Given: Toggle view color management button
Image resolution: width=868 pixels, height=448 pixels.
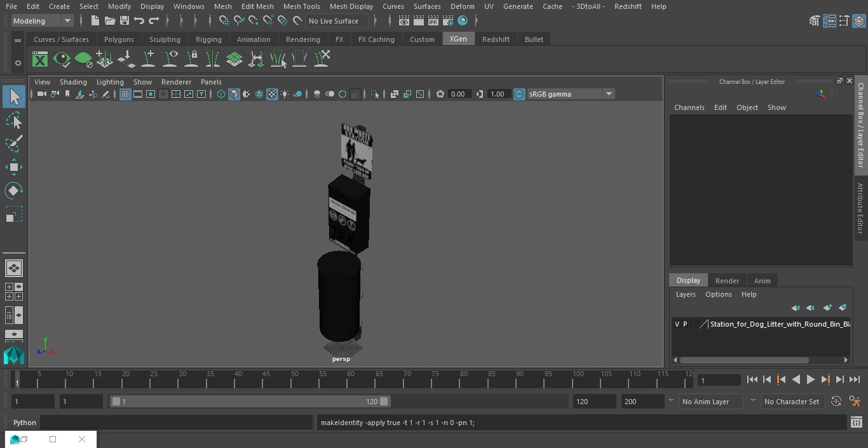Looking at the screenshot, I should tap(519, 94).
